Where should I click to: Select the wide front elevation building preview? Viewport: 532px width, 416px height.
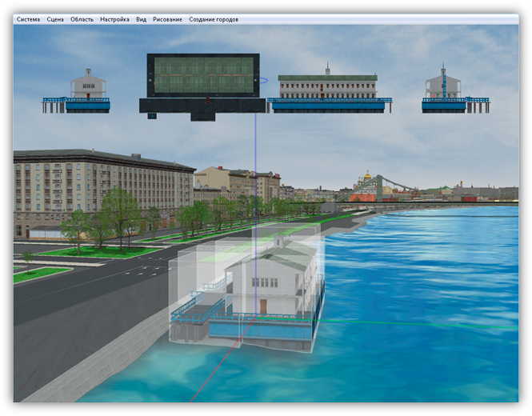[x=328, y=90]
